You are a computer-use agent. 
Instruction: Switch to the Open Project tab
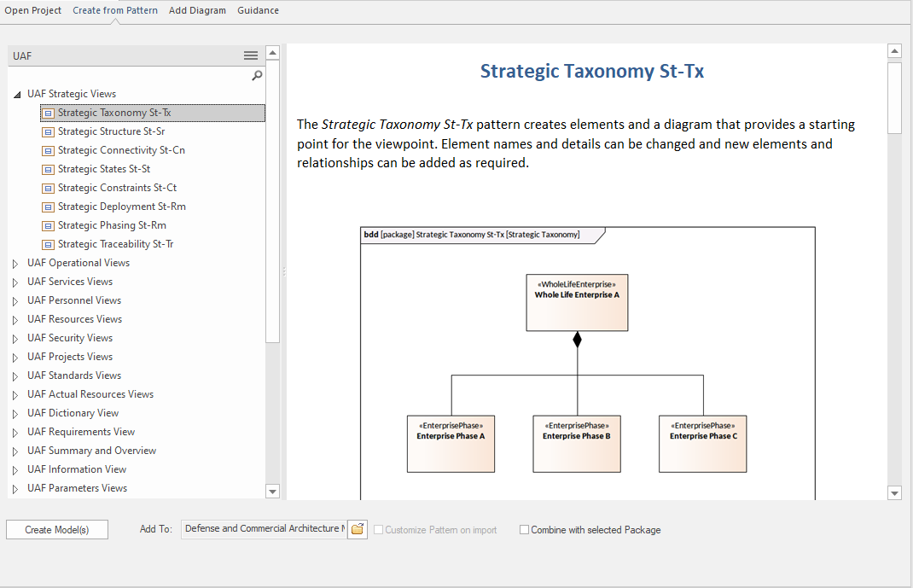[x=33, y=10]
